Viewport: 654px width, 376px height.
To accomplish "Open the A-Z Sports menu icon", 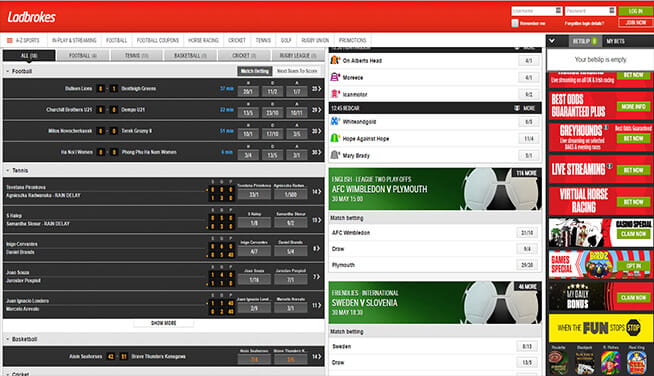I will tap(10, 40).
